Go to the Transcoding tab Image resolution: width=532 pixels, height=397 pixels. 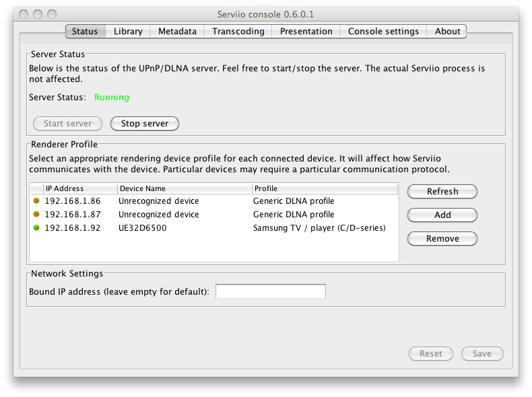tap(238, 31)
